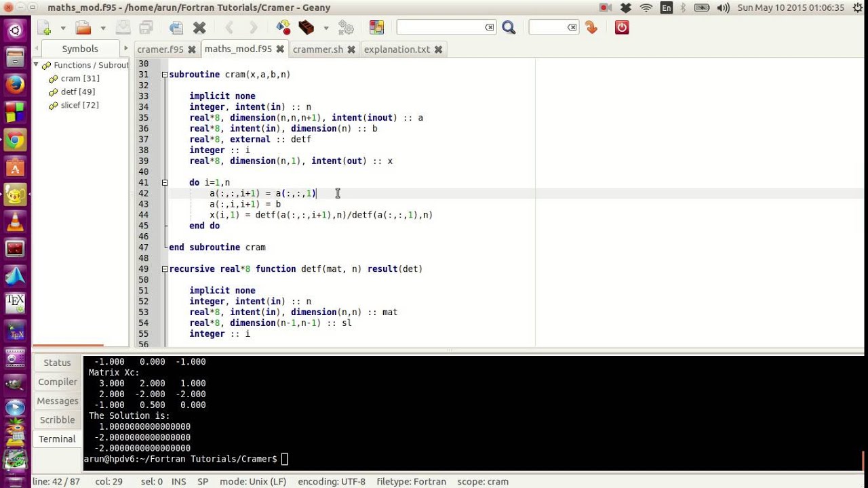Screen dimensions: 868x488
Task: Close the maths_mod.f95 tab
Action: [279, 49]
